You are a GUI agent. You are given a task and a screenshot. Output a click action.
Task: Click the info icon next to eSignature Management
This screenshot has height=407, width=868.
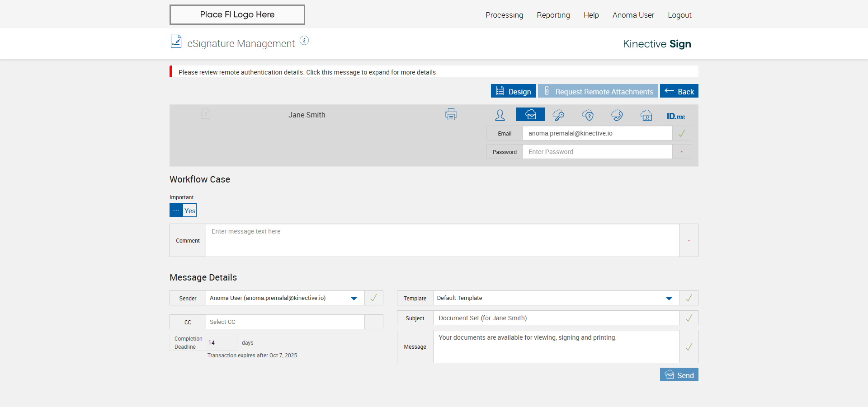305,41
